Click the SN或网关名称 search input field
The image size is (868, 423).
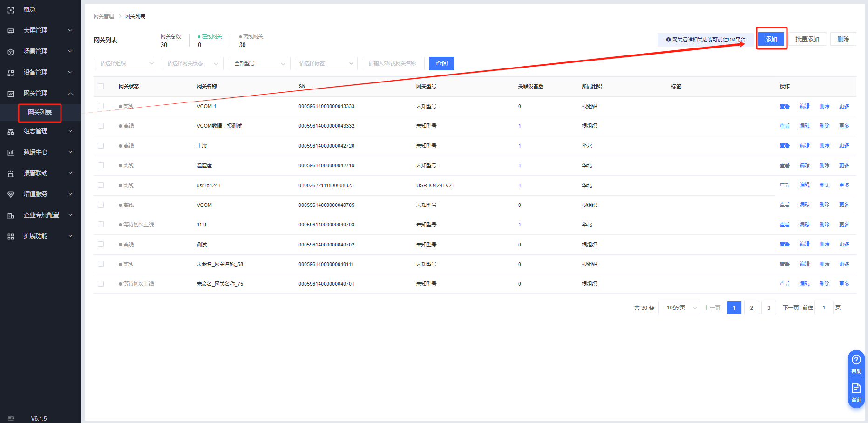[x=393, y=64]
